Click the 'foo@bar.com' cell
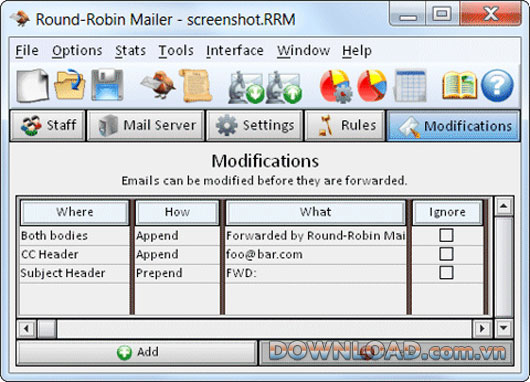The image size is (530, 382). pyautogui.click(x=315, y=254)
